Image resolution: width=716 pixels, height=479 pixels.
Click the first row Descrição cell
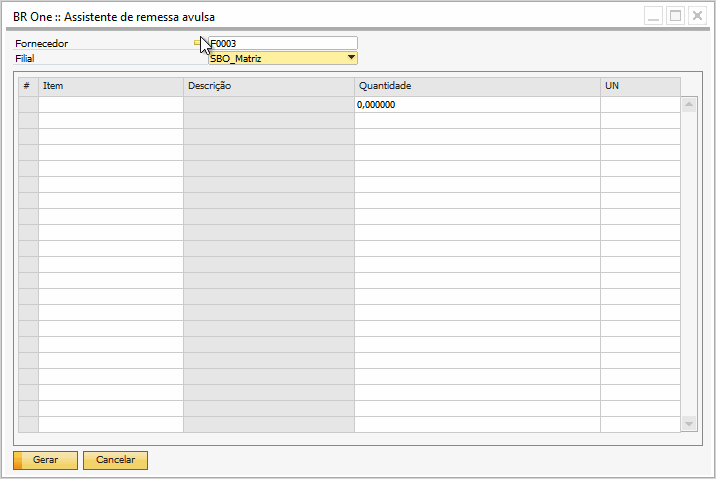coord(268,105)
